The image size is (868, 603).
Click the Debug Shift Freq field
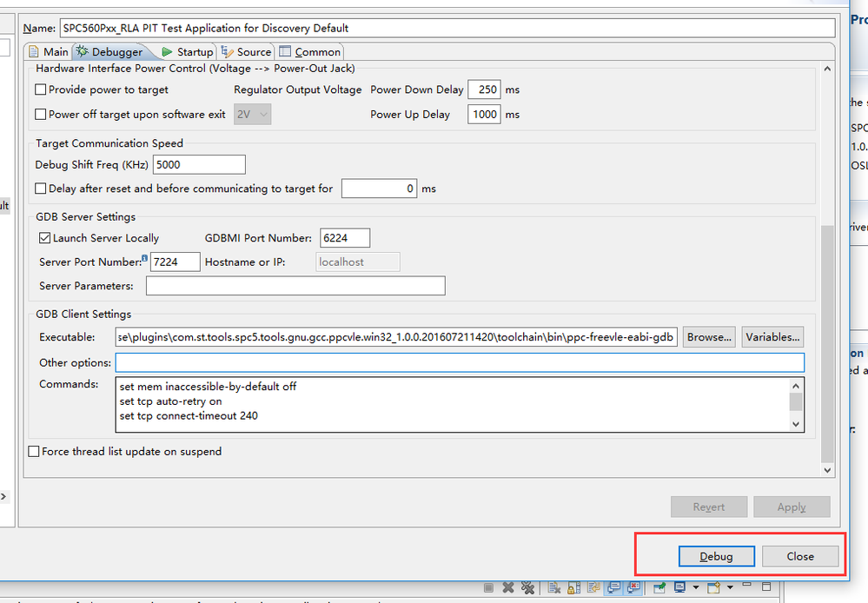click(x=199, y=165)
